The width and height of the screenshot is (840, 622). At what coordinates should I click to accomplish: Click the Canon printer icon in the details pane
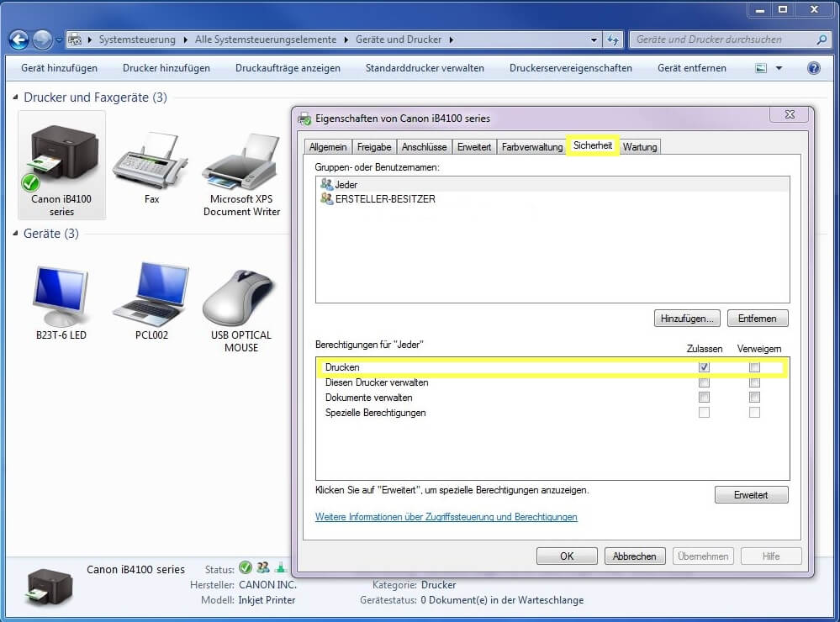click(x=50, y=588)
